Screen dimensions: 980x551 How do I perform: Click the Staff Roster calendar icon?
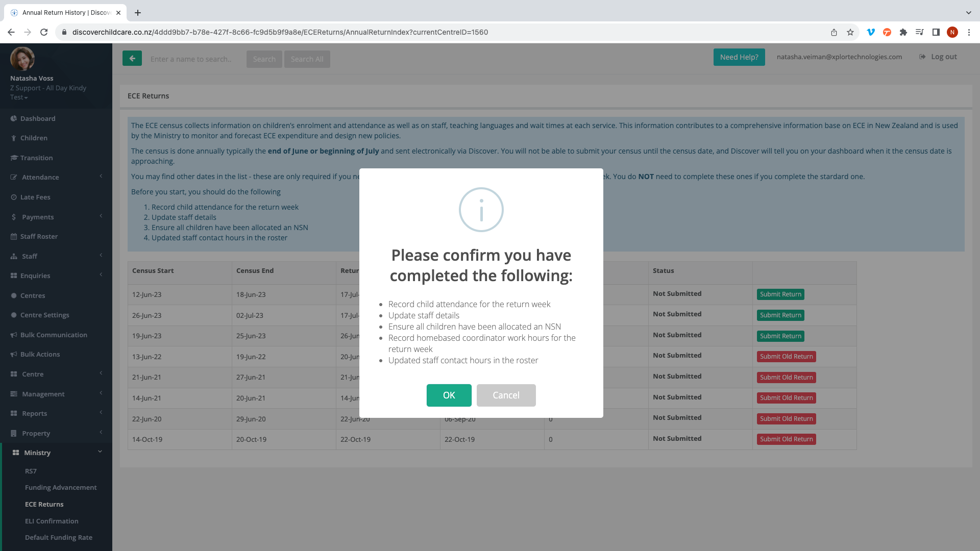pyautogui.click(x=14, y=237)
